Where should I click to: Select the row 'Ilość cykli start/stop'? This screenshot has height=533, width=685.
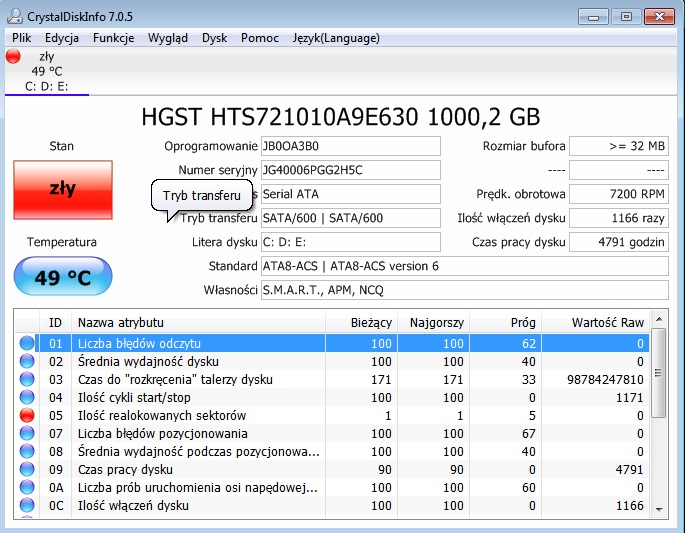332,397
